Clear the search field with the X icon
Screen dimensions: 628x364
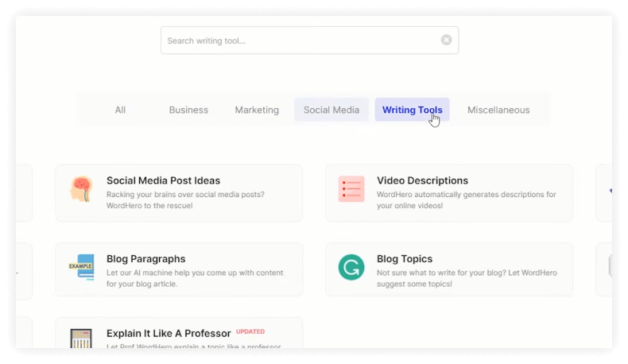coord(446,40)
